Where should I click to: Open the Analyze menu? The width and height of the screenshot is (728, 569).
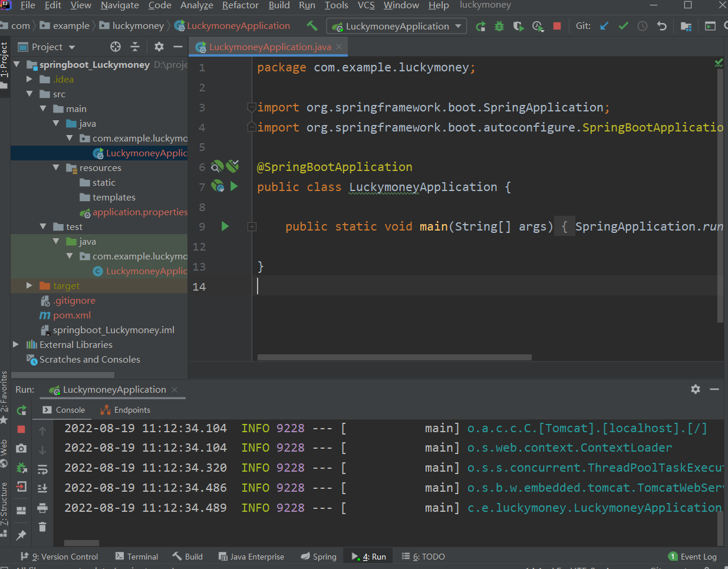coord(197,5)
